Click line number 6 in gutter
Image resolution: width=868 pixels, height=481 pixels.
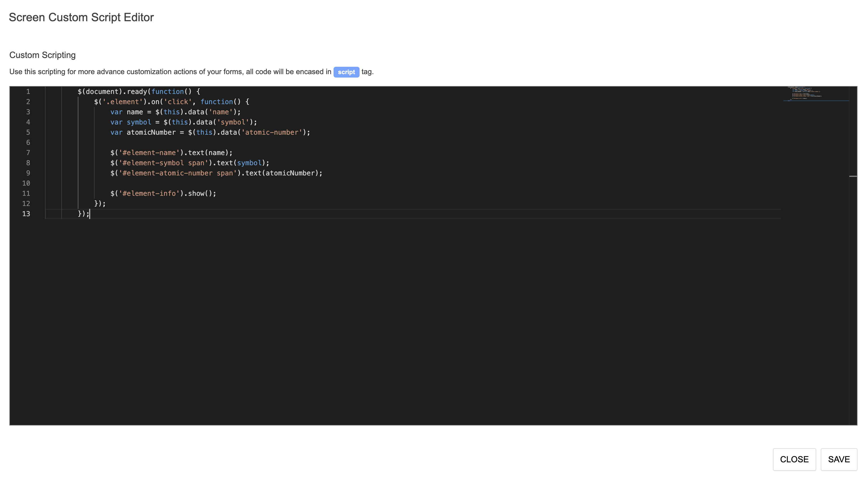(28, 142)
